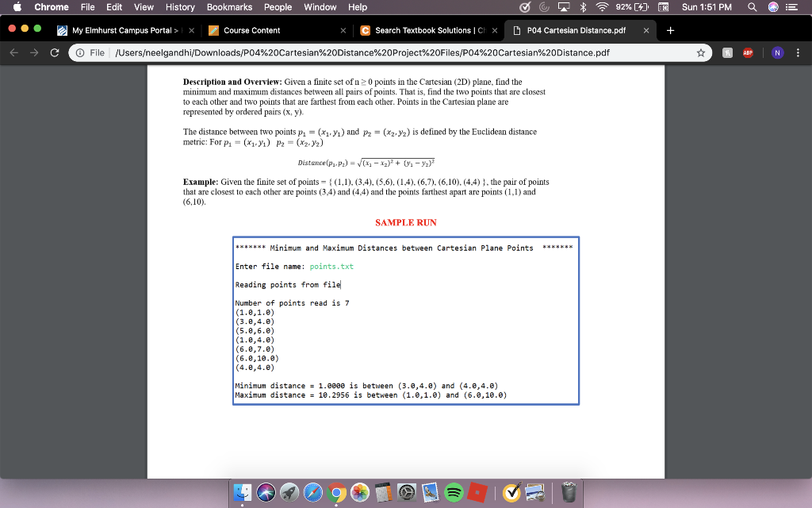Open the battery percentage menu

point(629,7)
